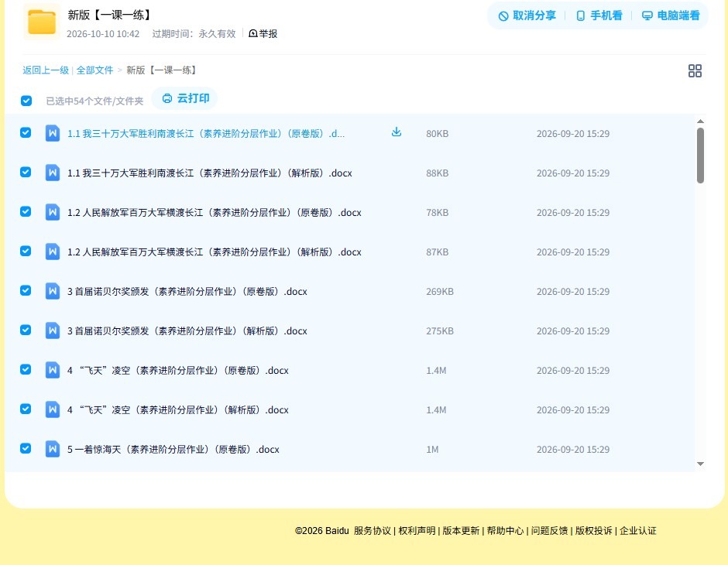The width and height of the screenshot is (728, 565).
Task: Click the scrollbar up arrow of file list
Action: pyautogui.click(x=700, y=121)
